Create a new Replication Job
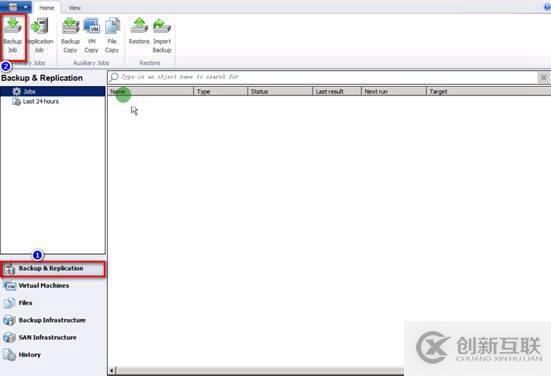The image size is (551, 376). pos(39,35)
